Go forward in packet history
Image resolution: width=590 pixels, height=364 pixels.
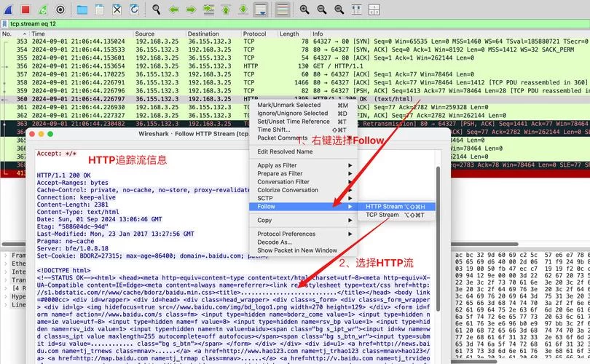click(x=191, y=9)
